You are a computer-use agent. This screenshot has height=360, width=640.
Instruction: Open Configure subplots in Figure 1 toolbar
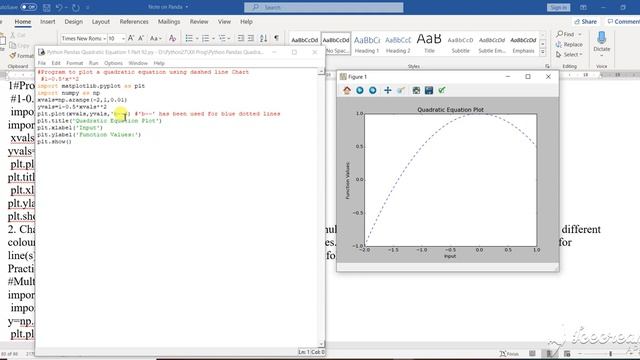[416, 90]
